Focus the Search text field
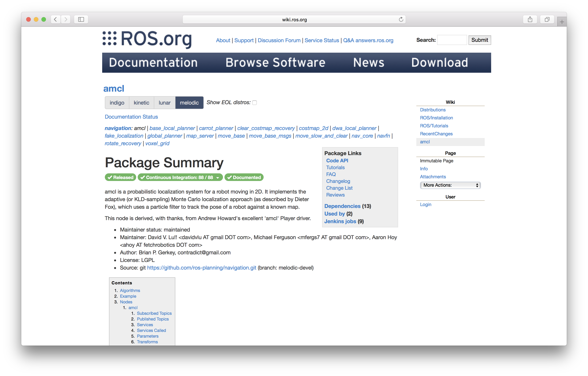The image size is (588, 376). (452, 40)
